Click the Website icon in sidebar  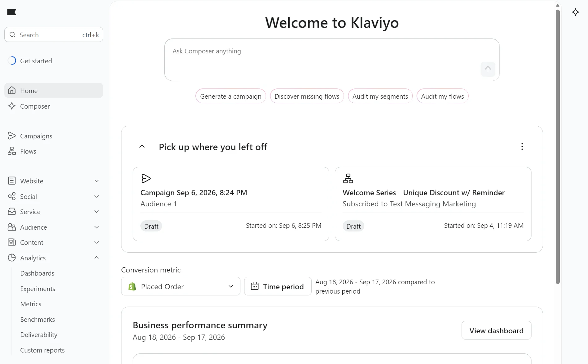click(x=12, y=181)
